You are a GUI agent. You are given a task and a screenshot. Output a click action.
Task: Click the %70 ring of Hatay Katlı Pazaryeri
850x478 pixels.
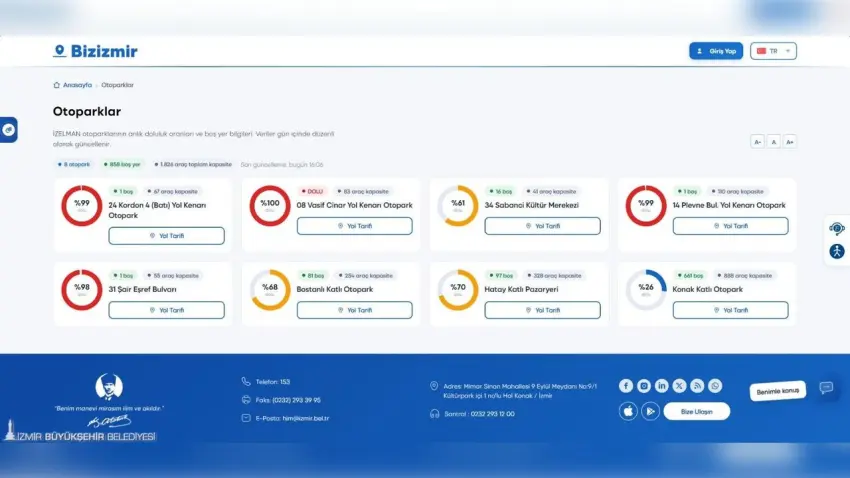[x=458, y=290]
